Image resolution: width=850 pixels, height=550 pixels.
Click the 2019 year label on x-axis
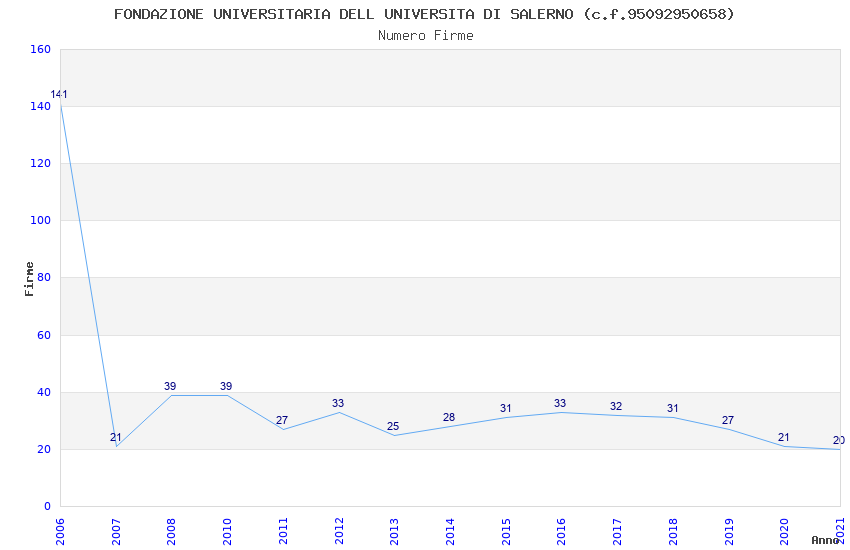tap(729, 530)
